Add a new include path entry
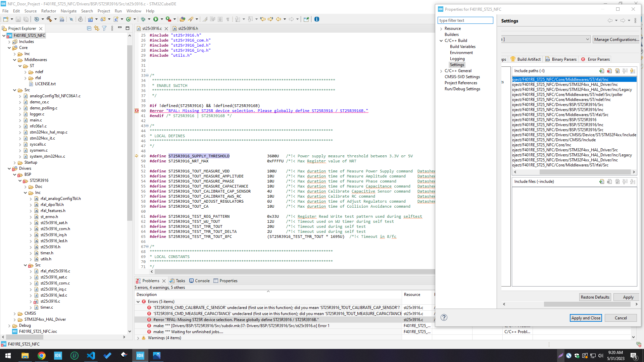The height and width of the screenshot is (362, 644). 601,71
